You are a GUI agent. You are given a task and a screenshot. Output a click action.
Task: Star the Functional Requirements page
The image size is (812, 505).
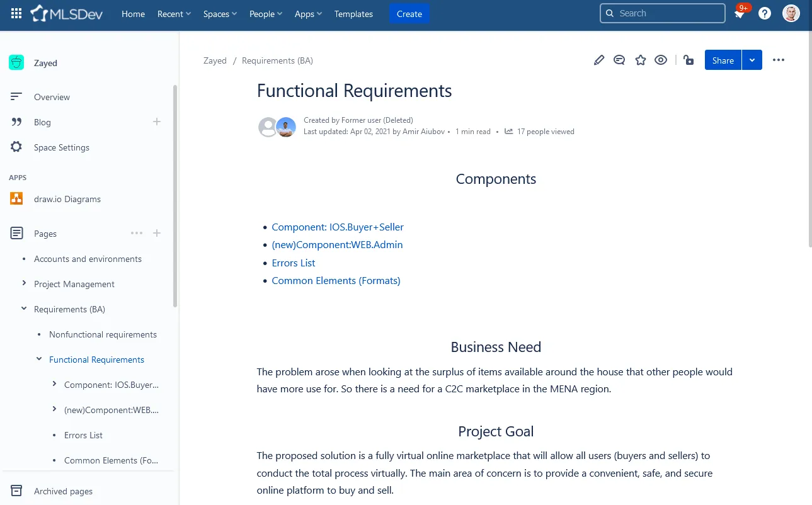(x=640, y=60)
